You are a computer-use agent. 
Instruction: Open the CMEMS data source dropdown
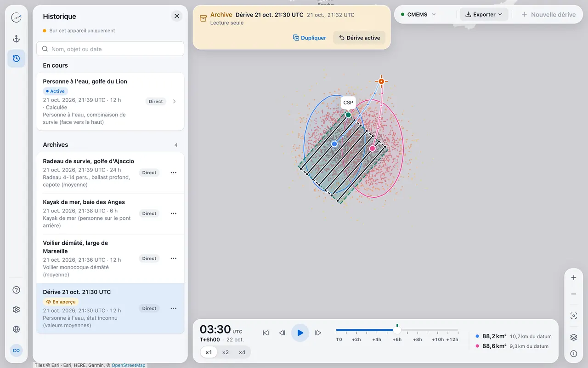(x=418, y=15)
